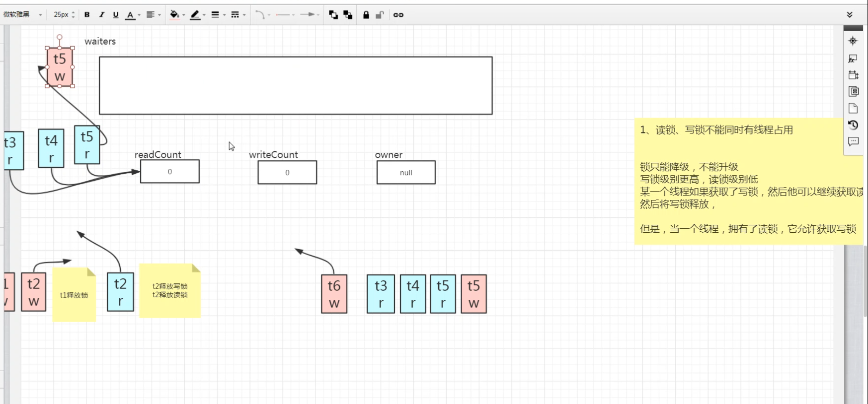This screenshot has height=404, width=868.
Task: Collapse the toolbar with the double chevron
Action: (x=850, y=15)
